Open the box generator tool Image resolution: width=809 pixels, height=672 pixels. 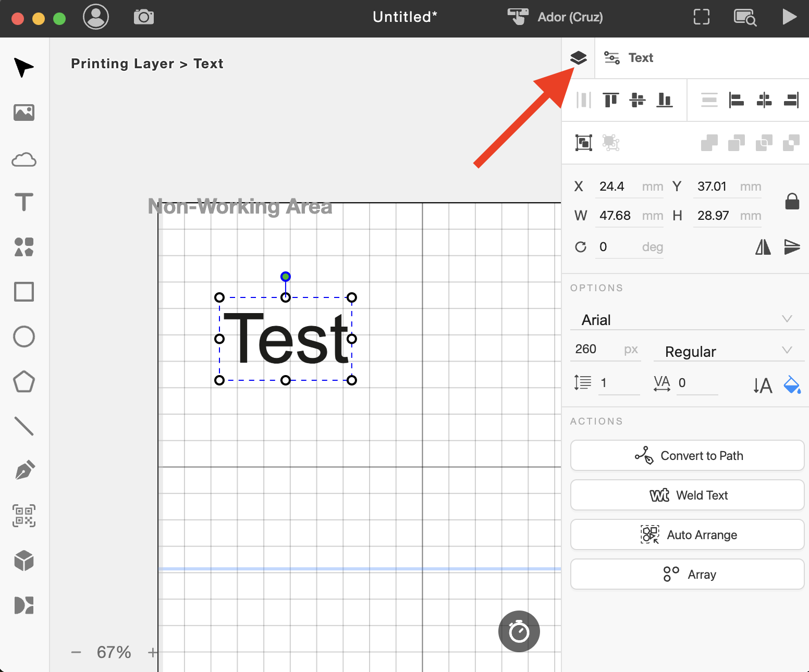(x=24, y=561)
